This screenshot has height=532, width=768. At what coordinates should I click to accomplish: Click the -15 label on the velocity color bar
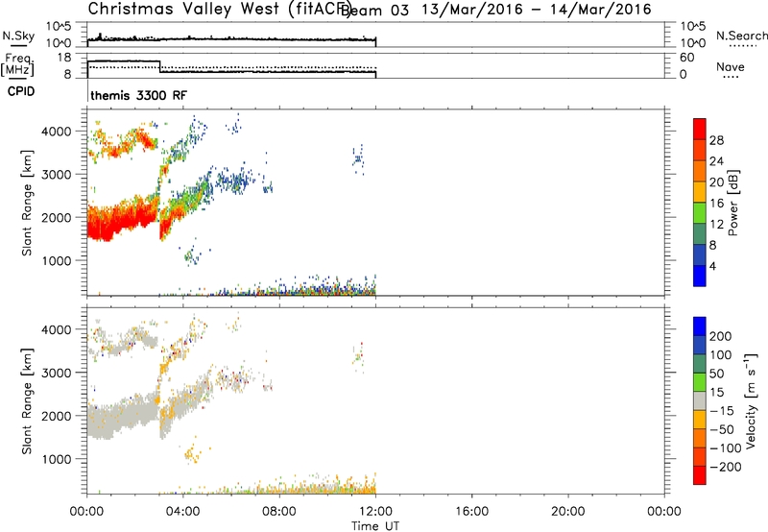[x=722, y=411]
